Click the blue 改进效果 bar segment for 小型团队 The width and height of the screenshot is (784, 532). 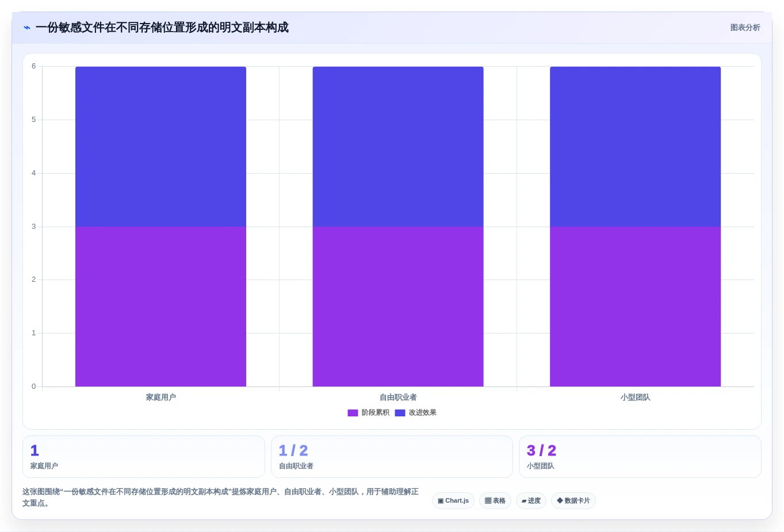point(635,147)
